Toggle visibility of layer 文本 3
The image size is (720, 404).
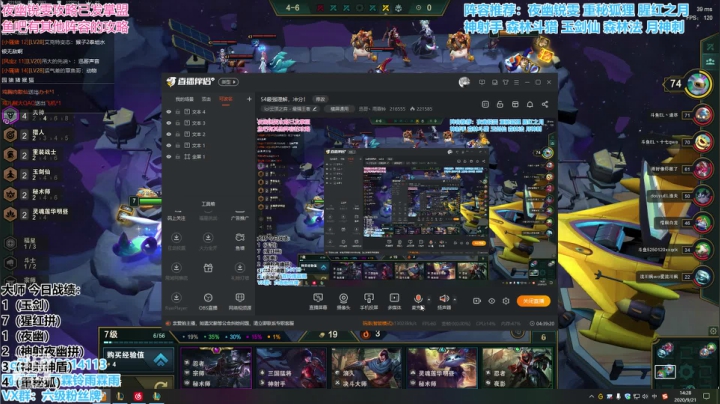pyautogui.click(x=169, y=123)
